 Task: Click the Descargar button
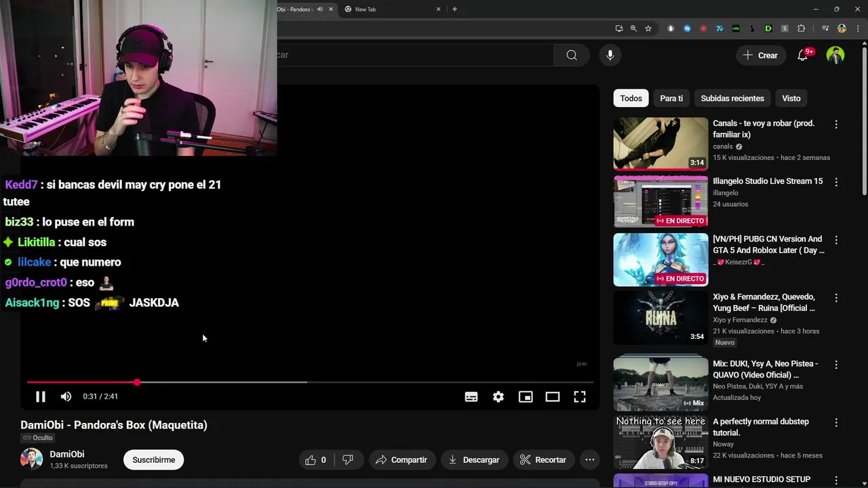click(474, 460)
